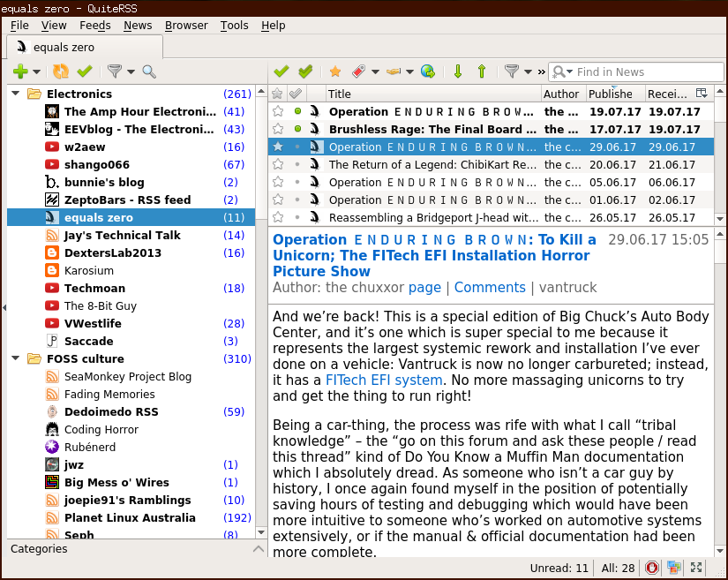This screenshot has width=728, height=580.
Task: Unstar the selected 29.06.17 article
Action: click(278, 147)
